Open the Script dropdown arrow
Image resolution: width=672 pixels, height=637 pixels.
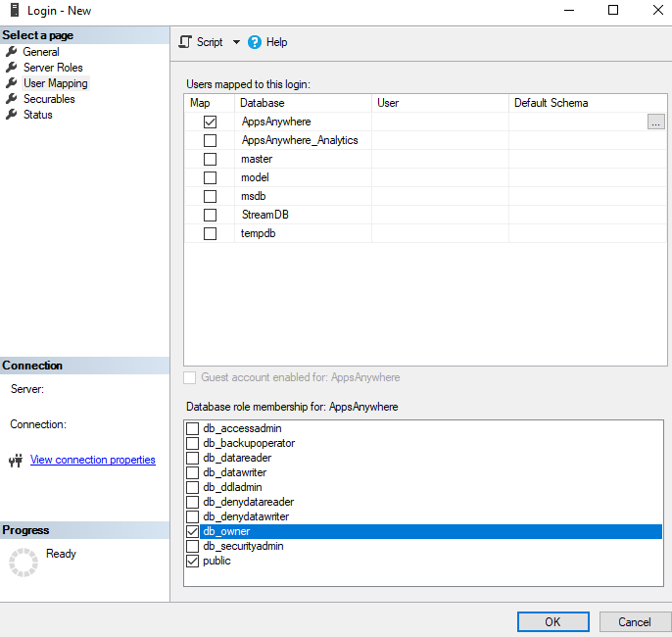(236, 42)
